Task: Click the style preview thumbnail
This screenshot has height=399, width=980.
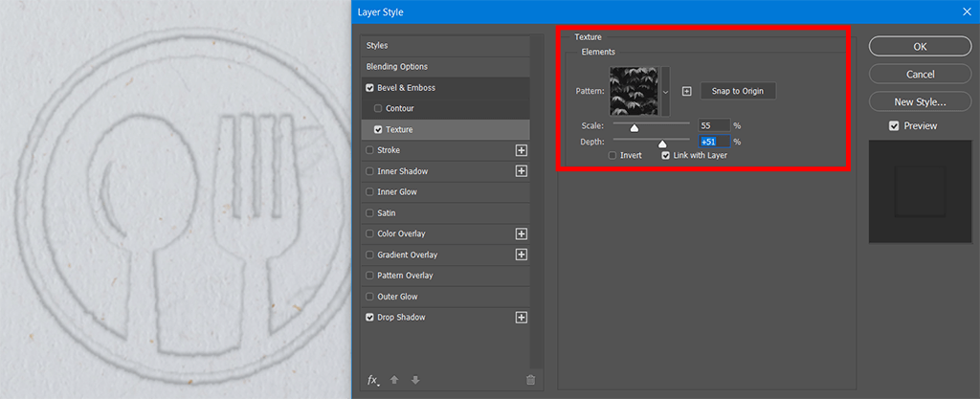Action: coord(921,191)
